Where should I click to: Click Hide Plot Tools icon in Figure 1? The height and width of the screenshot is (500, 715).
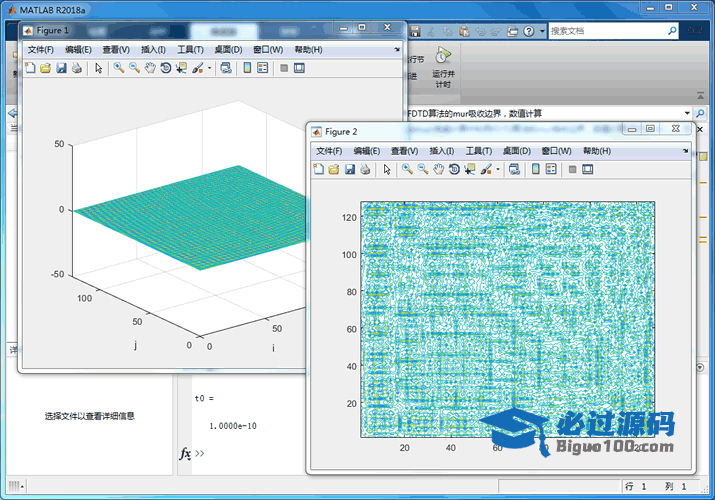coord(284,68)
